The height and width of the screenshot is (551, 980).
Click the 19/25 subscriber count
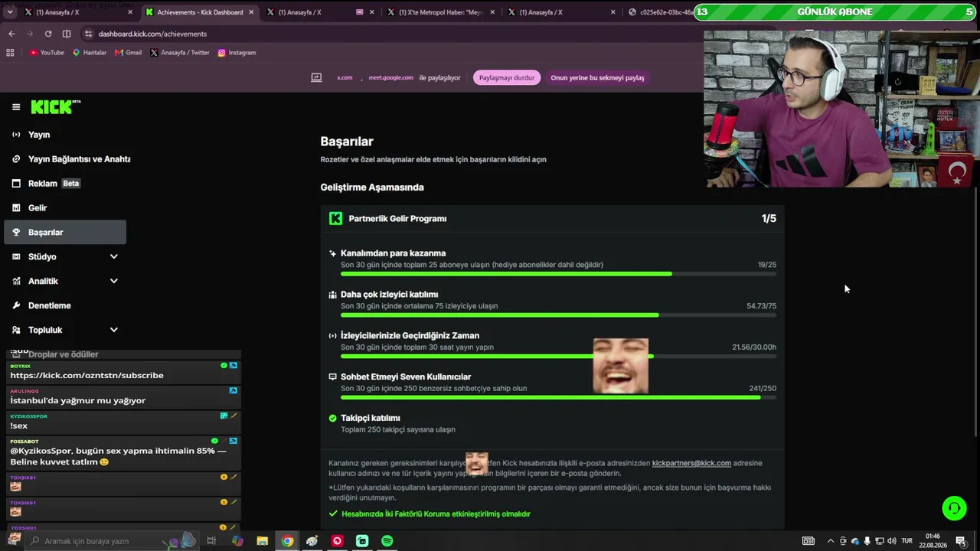click(x=767, y=265)
